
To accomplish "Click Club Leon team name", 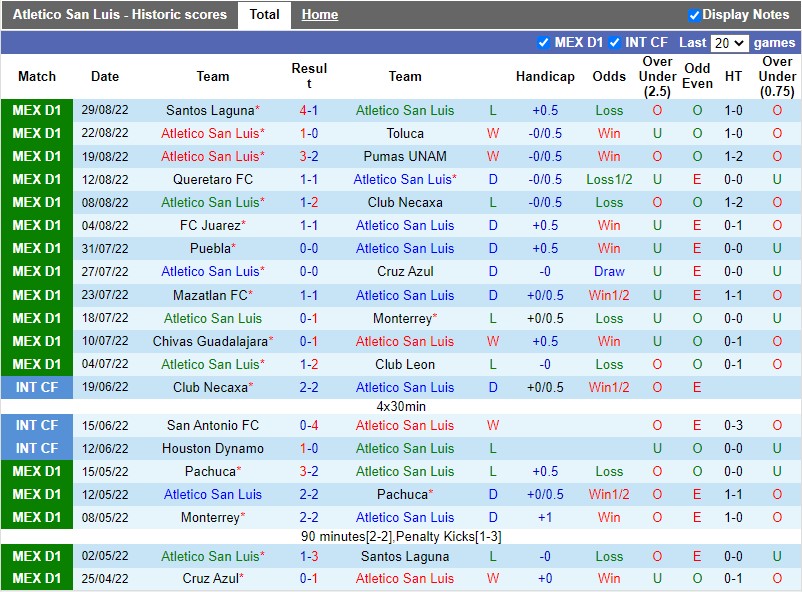I will click(x=405, y=365).
